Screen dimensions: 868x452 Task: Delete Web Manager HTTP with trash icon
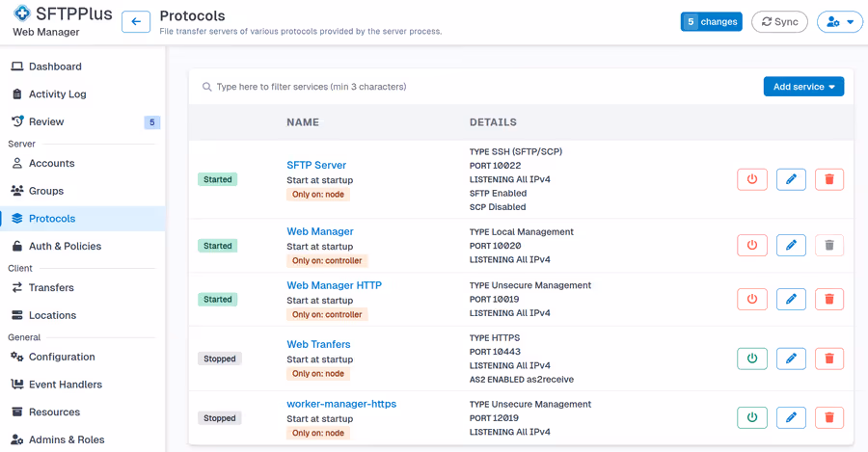829,299
